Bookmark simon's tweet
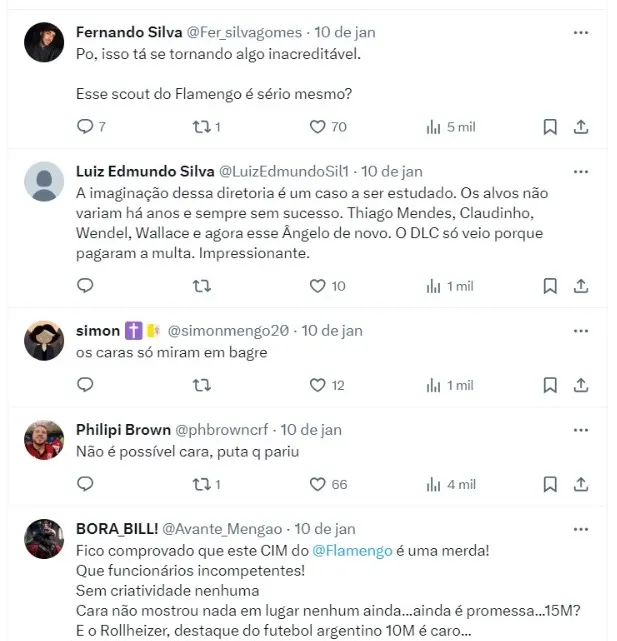Screen dimensions: 617x641 tap(550, 385)
